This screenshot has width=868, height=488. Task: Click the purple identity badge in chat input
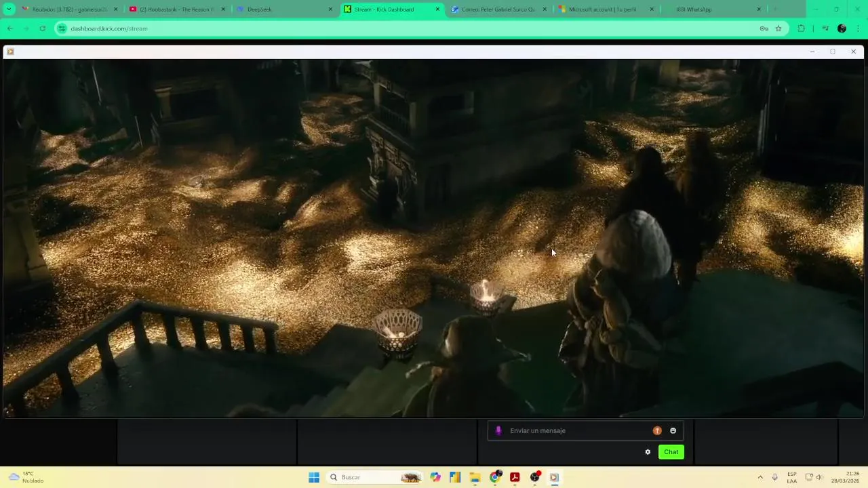(498, 430)
